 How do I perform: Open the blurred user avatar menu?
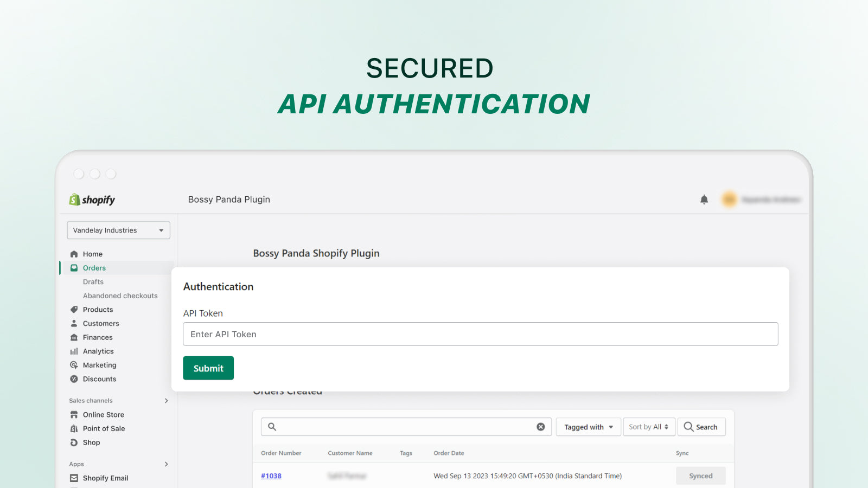(x=729, y=200)
